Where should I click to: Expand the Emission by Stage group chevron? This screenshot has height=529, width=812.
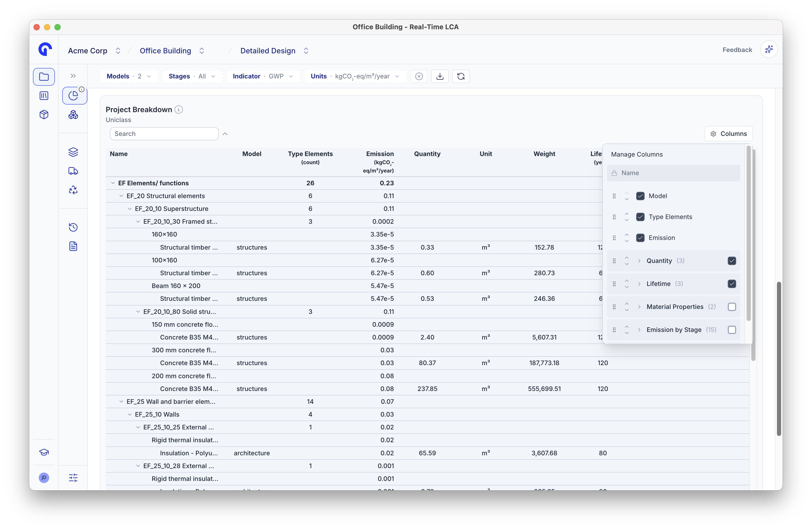[x=639, y=330]
